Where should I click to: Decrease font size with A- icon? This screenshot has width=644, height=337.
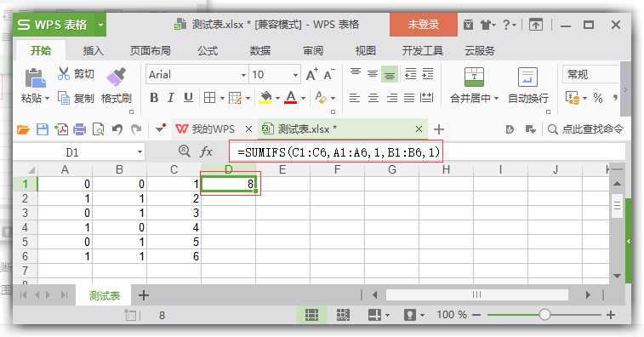click(x=329, y=74)
